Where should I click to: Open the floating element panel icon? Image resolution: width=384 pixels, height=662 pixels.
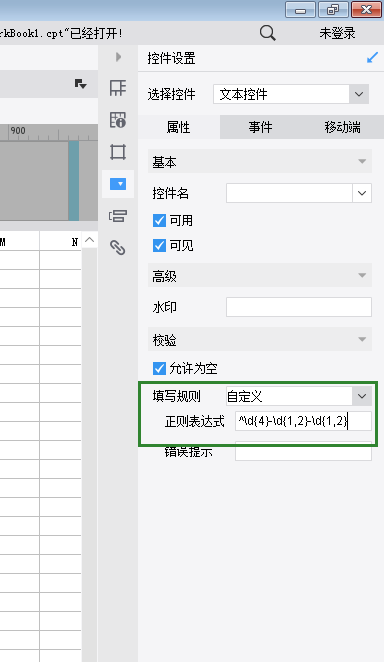pos(118,152)
